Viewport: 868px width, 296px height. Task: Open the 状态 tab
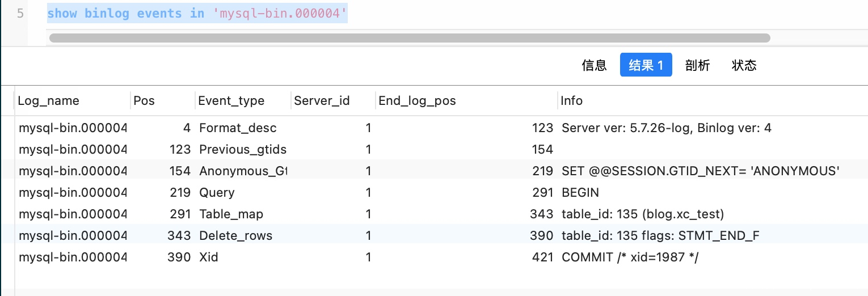tap(744, 65)
